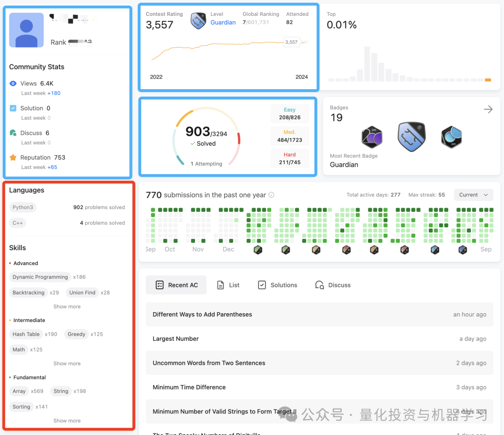504x435 pixels.
Task: Switch to the Recent AC tab
Action: click(x=176, y=285)
